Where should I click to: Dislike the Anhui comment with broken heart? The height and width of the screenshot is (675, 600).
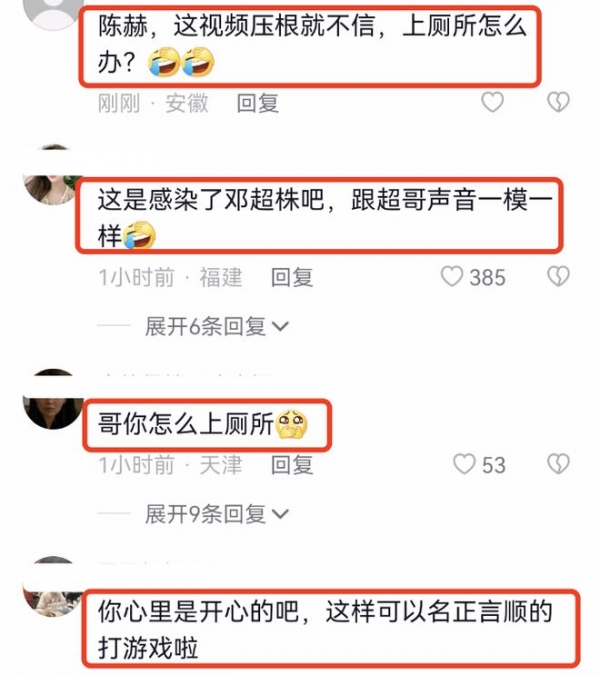558,102
